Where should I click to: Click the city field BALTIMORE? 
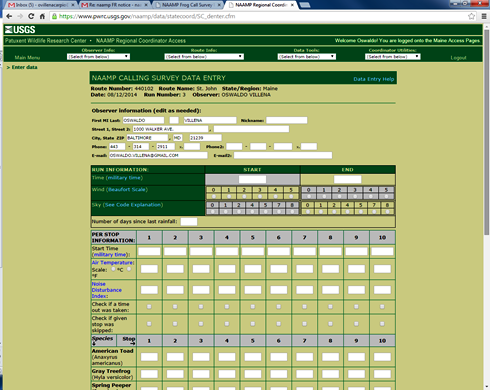click(147, 138)
